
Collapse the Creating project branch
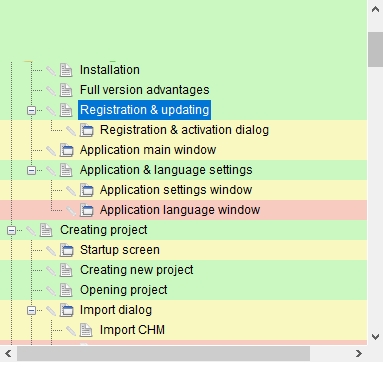pos(11,230)
